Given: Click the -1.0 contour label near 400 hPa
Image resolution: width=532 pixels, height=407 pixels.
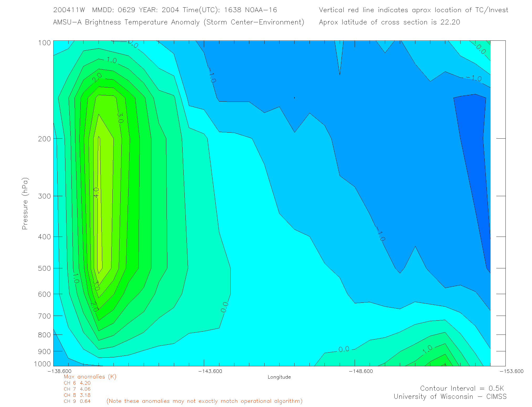Looking at the screenshot, I should [x=380, y=234].
